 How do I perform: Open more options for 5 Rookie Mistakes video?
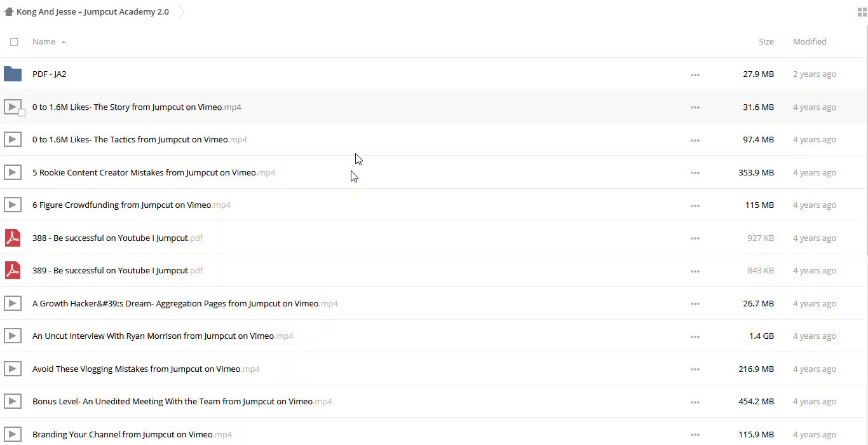click(x=695, y=173)
